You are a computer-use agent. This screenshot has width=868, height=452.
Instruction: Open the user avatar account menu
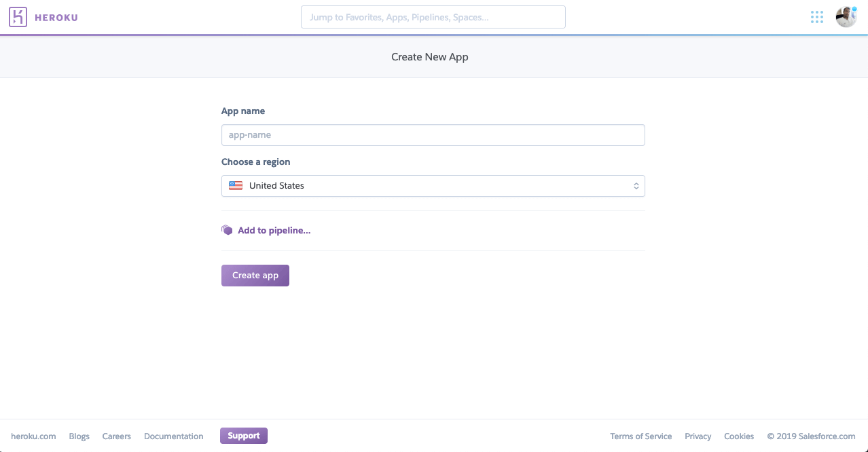pyautogui.click(x=846, y=17)
